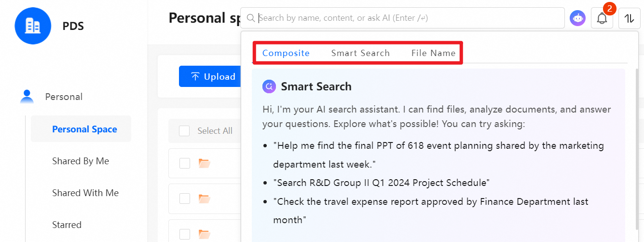The height and width of the screenshot is (242, 644).
Task: Switch to the Smart Search tab
Action: (360, 53)
